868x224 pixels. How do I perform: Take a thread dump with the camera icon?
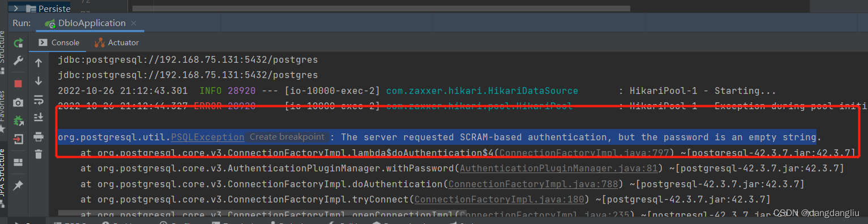coord(18,102)
